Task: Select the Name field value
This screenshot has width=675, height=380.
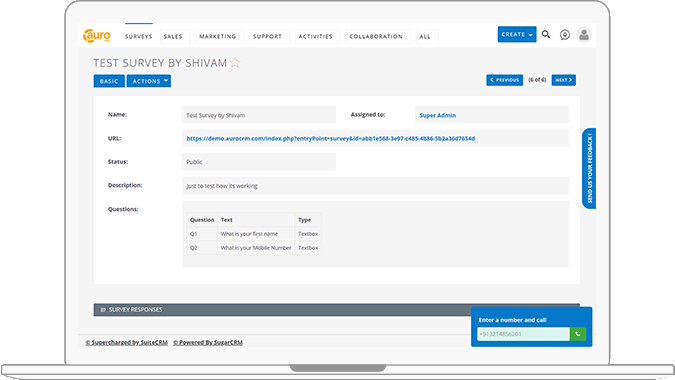Action: pyautogui.click(x=259, y=115)
